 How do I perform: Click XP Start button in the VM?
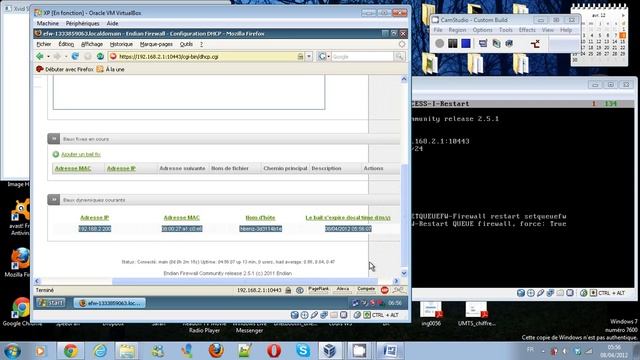pos(51,302)
